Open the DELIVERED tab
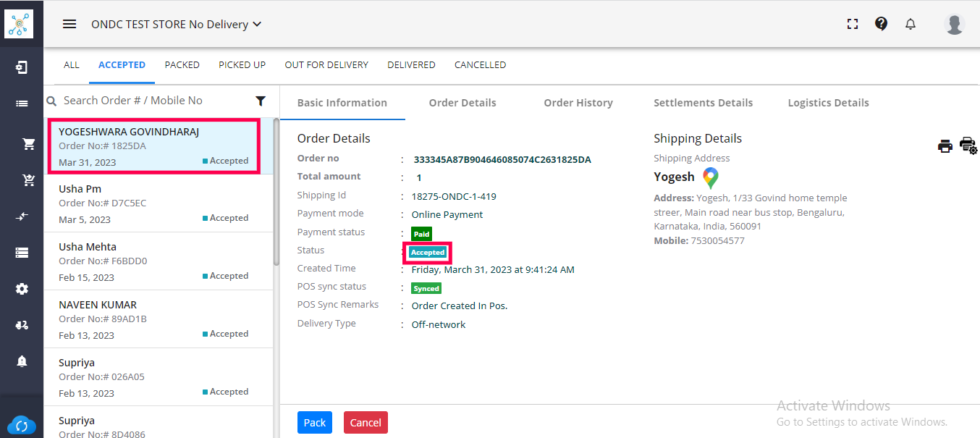Screen dimensions: 980x438 (x=411, y=64)
